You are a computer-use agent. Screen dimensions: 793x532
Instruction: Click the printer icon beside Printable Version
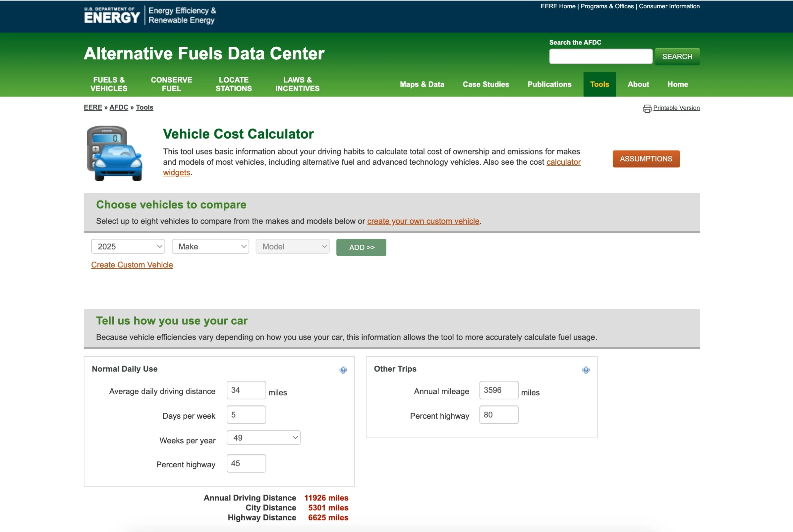[x=646, y=108]
